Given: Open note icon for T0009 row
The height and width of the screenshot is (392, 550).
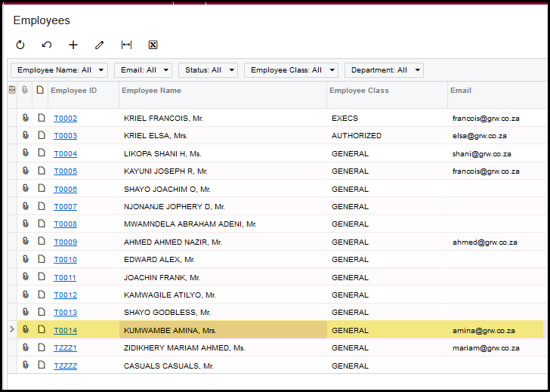Looking at the screenshot, I should click(41, 242).
